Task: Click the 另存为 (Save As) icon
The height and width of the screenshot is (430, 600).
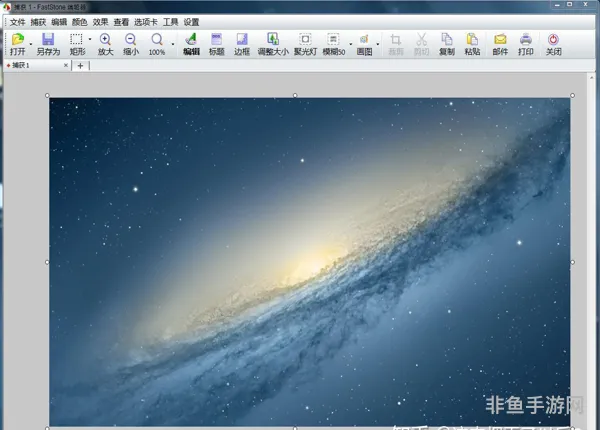Action: click(x=48, y=44)
